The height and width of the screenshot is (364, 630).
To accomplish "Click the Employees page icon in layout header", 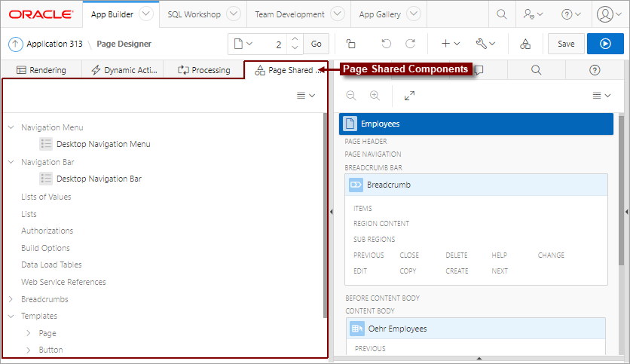I will [x=350, y=124].
